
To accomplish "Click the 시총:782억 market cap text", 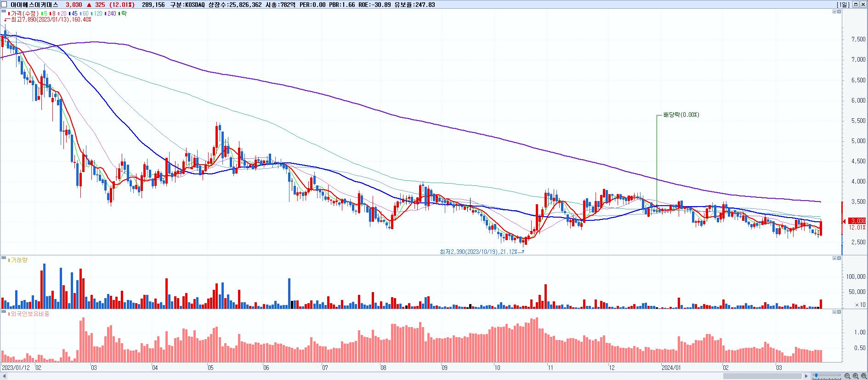I will pos(281,5).
